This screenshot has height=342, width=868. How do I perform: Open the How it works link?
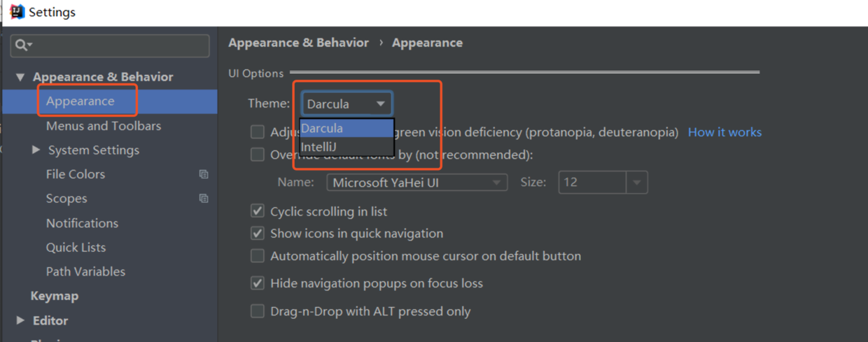pos(724,132)
